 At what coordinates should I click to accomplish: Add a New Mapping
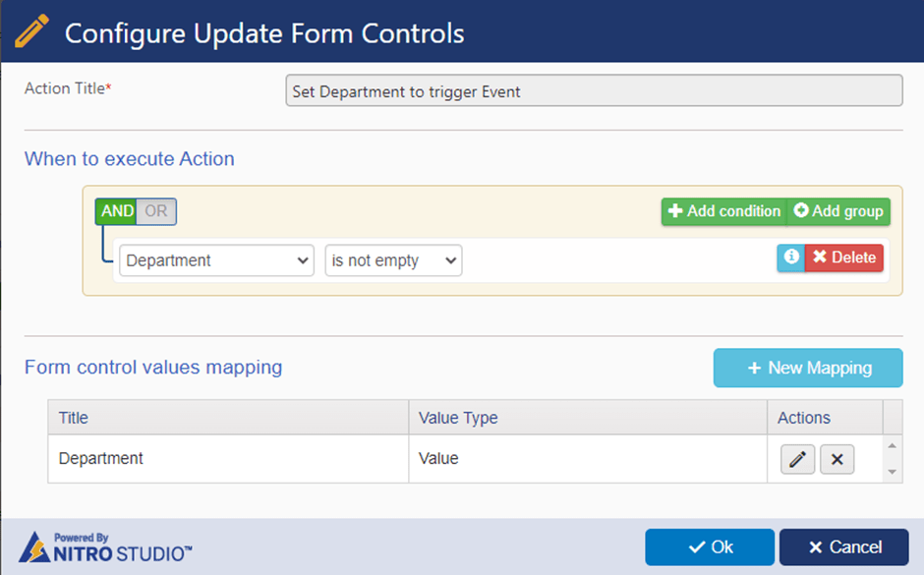(x=808, y=368)
